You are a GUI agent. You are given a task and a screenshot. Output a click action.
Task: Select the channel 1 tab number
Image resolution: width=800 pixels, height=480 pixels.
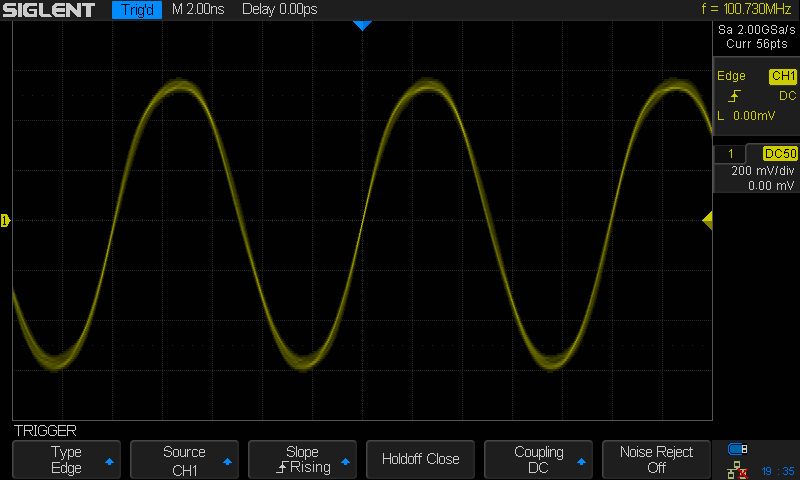click(x=731, y=154)
